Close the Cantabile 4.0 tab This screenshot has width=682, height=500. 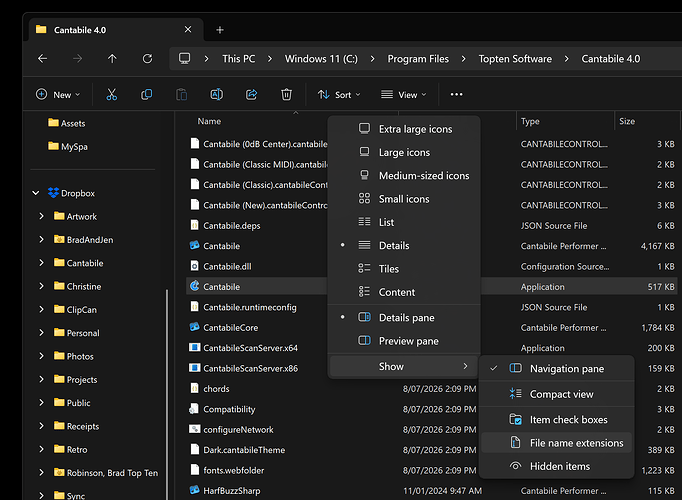188,30
